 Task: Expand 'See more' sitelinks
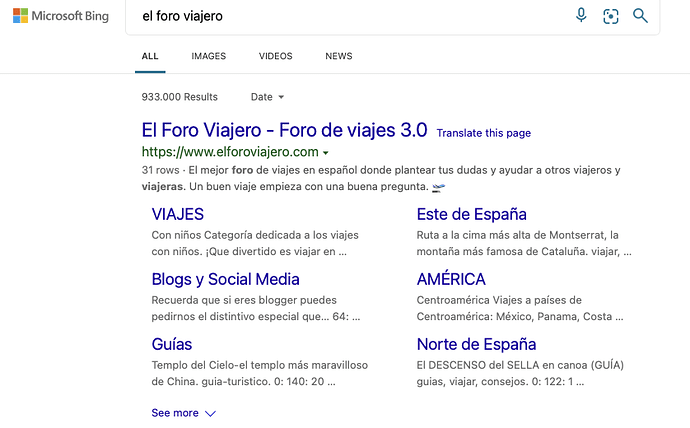point(184,413)
